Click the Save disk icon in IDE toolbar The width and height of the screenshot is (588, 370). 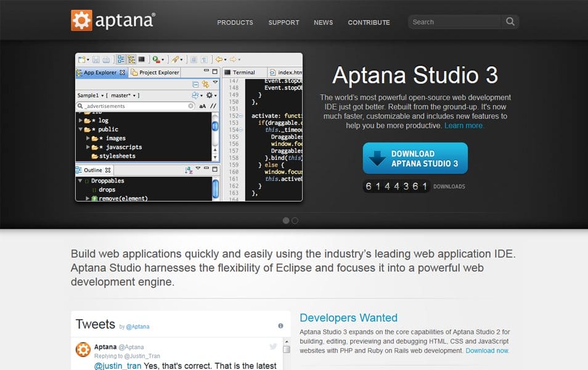click(96, 59)
